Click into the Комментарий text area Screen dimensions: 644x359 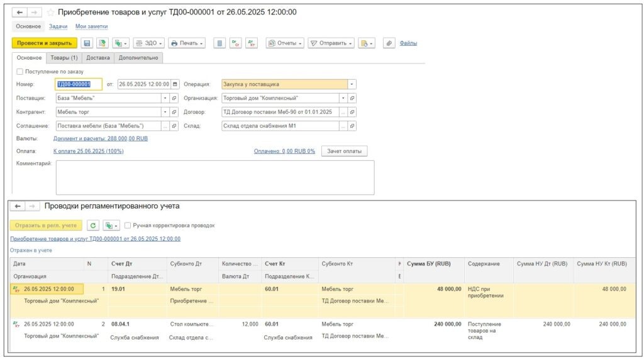pos(215,177)
